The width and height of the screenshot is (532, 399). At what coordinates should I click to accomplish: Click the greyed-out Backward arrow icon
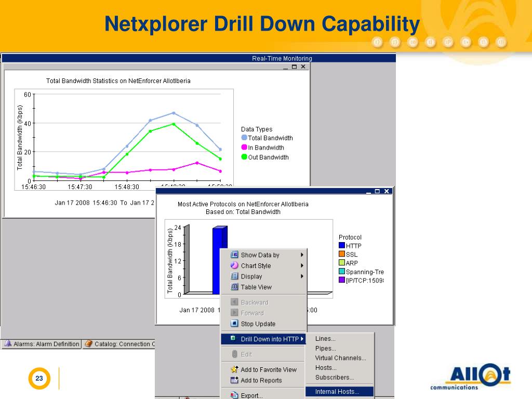(x=234, y=302)
